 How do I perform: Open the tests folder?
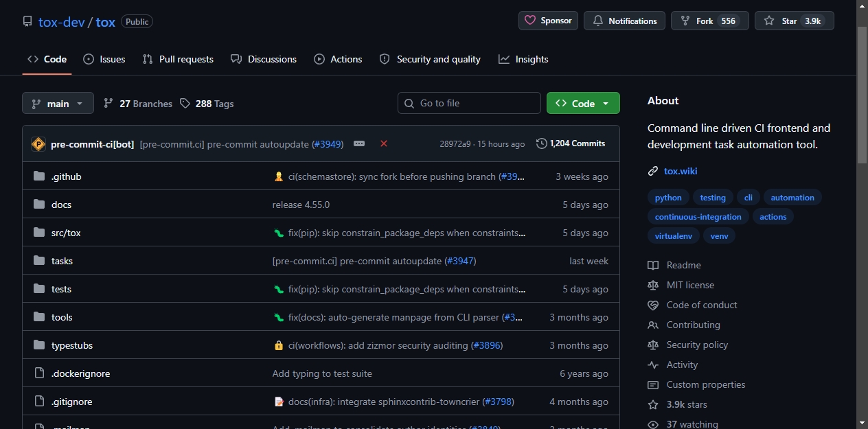(61, 289)
